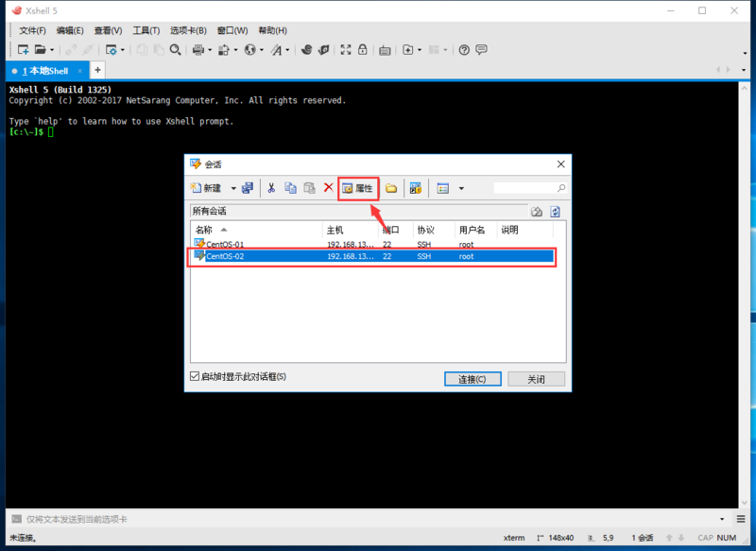The height and width of the screenshot is (551, 756).
Task: Open dropdown arrow beside properties gear icon
Action: pyautogui.click(x=123, y=50)
